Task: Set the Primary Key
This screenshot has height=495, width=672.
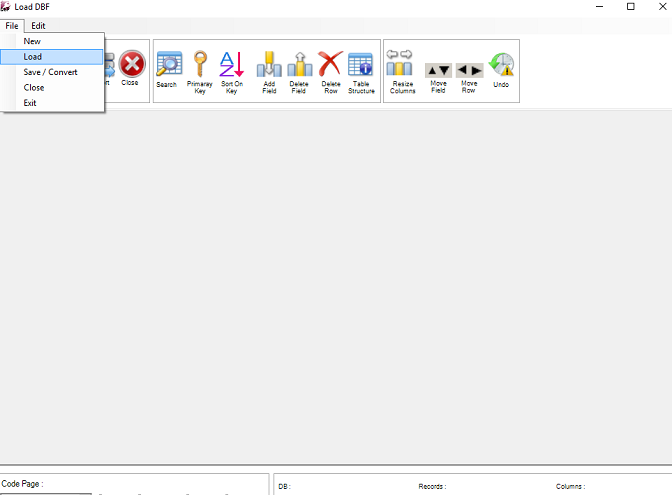Action: pyautogui.click(x=200, y=66)
